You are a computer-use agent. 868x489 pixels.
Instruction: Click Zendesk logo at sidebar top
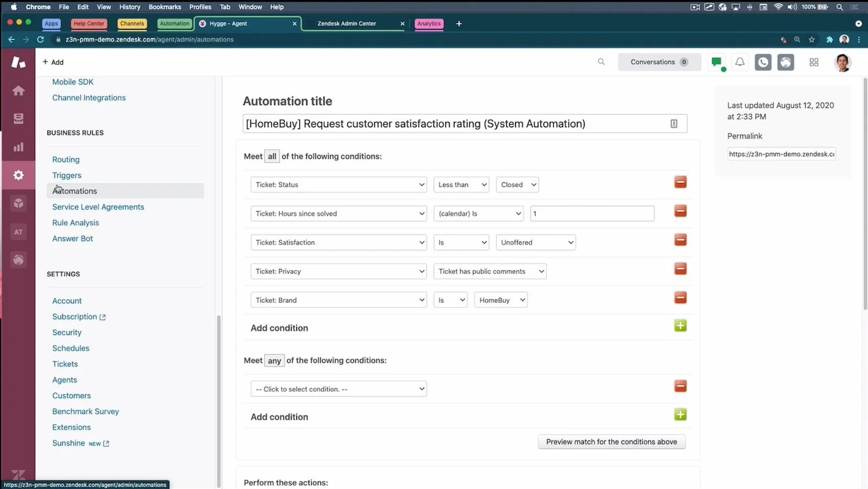pos(19,62)
